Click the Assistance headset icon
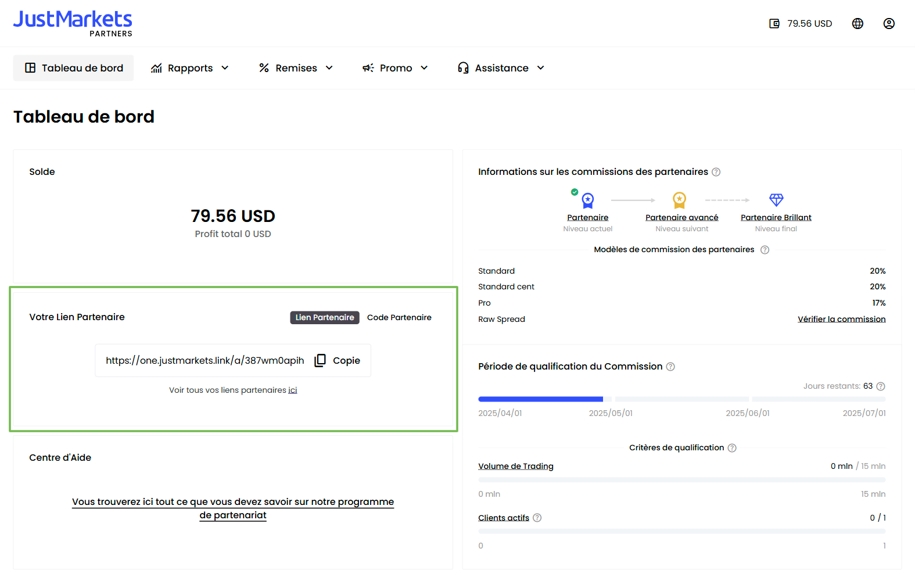The width and height of the screenshot is (915, 588). coord(463,68)
